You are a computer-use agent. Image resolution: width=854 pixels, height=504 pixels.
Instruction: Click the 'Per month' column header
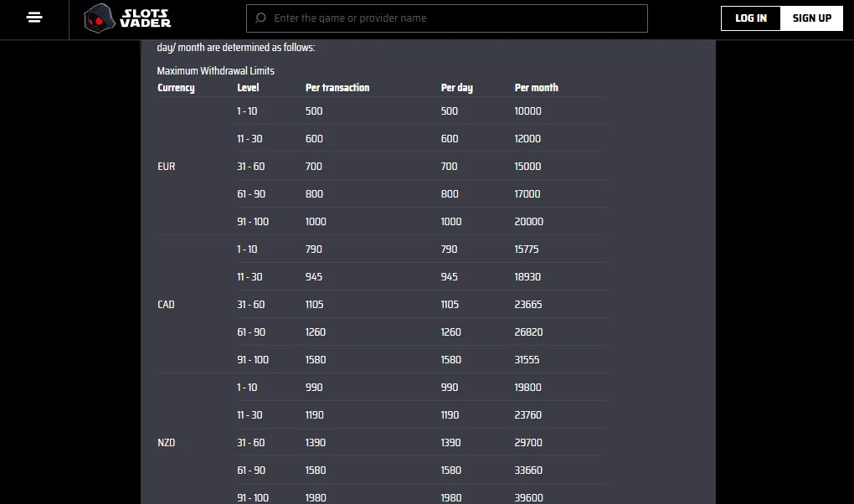pos(536,88)
